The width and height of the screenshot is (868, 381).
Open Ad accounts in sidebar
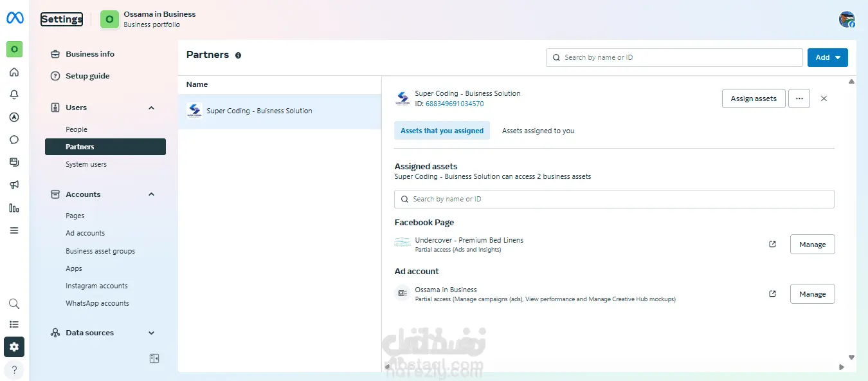[x=85, y=233]
